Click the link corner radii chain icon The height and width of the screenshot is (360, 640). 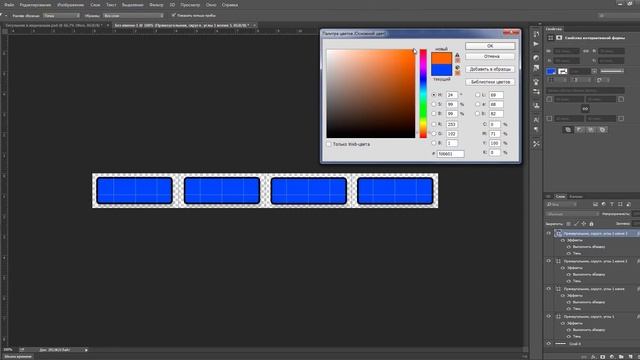click(x=585, y=109)
